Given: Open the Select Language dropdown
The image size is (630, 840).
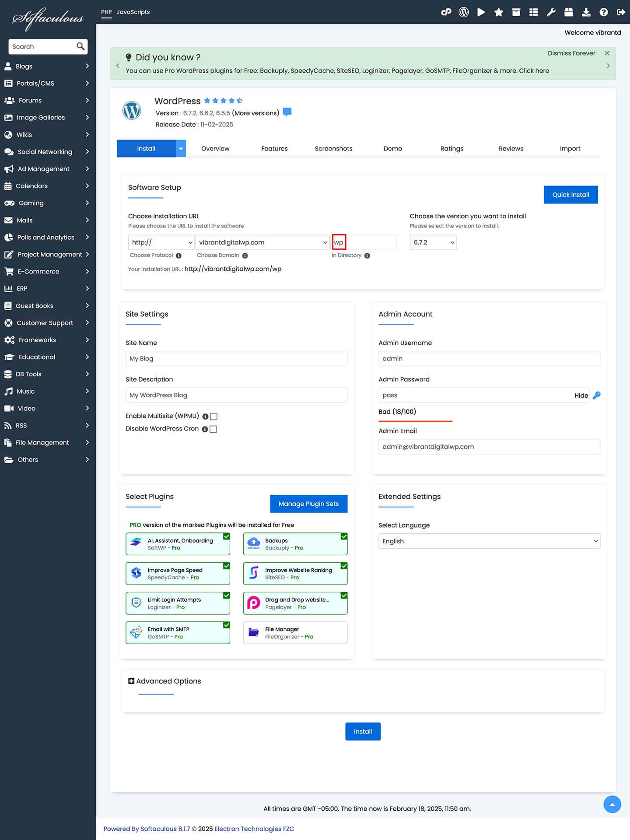Looking at the screenshot, I should (x=489, y=541).
